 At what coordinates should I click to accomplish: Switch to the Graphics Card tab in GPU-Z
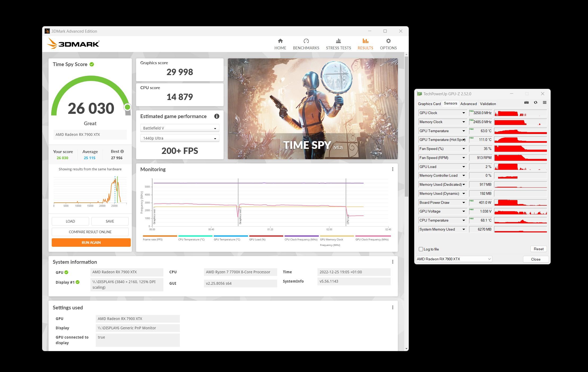click(429, 104)
